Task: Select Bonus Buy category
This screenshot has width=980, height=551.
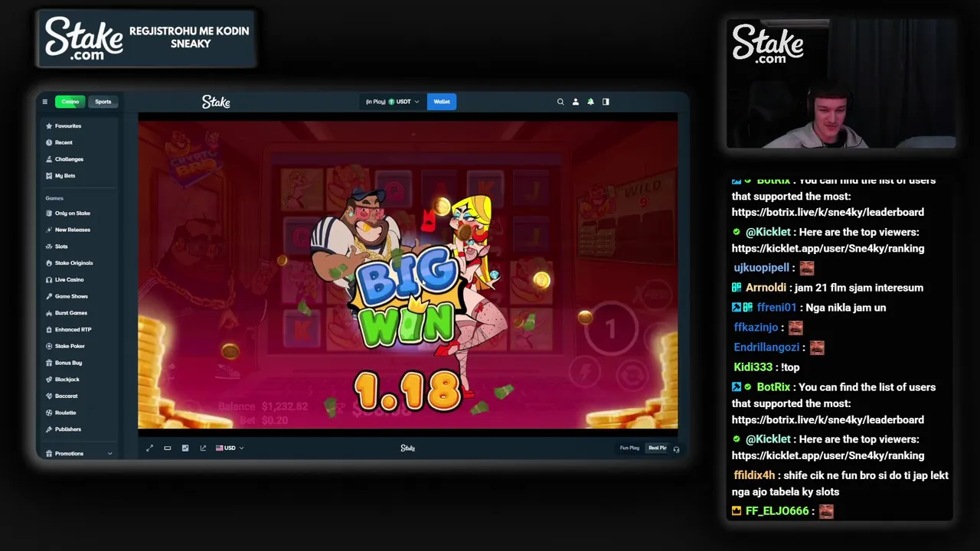Action: [68, 363]
